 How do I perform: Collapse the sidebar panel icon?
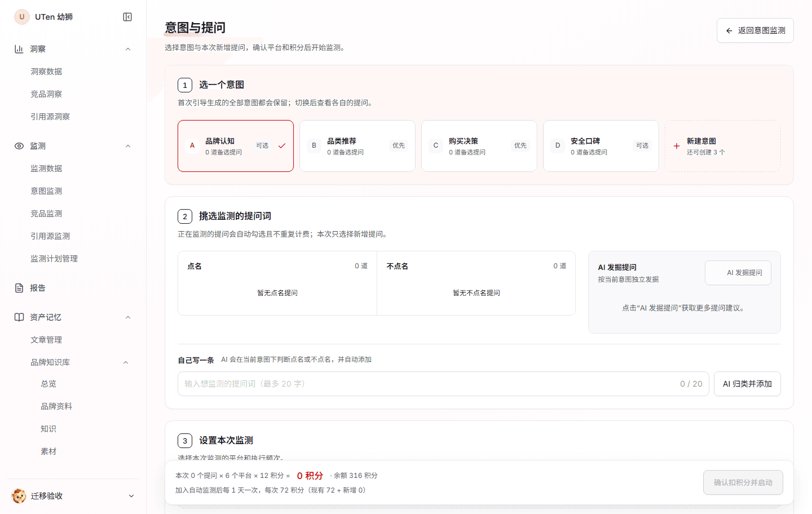click(127, 17)
